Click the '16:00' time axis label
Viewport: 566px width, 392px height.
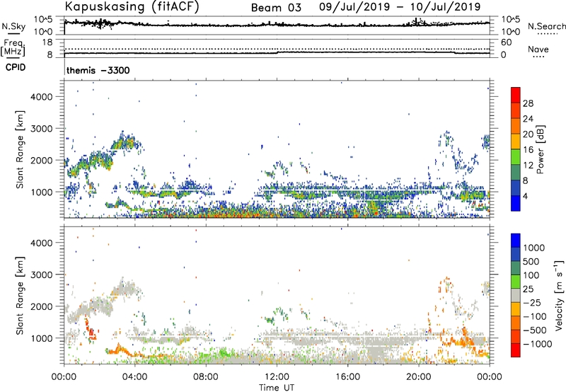click(x=347, y=377)
